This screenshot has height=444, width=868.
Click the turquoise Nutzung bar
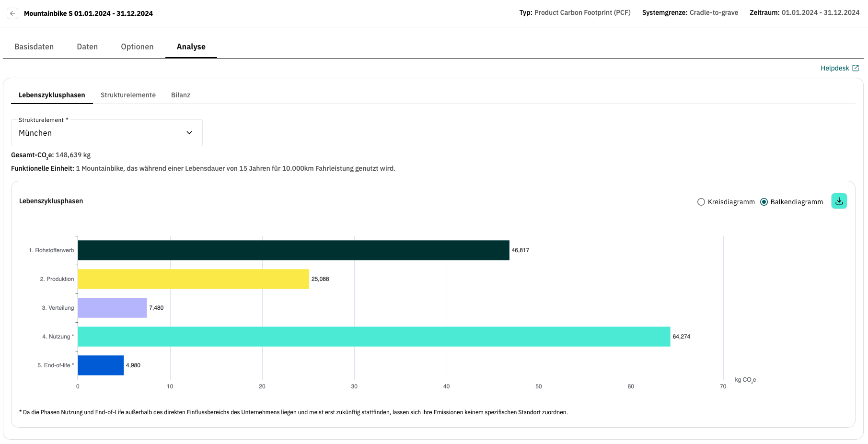(374, 337)
